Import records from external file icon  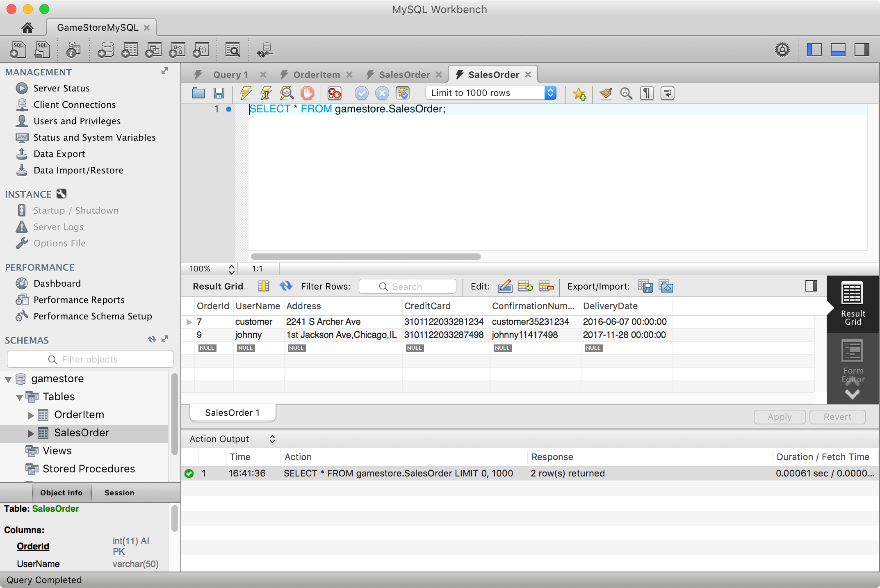click(666, 286)
